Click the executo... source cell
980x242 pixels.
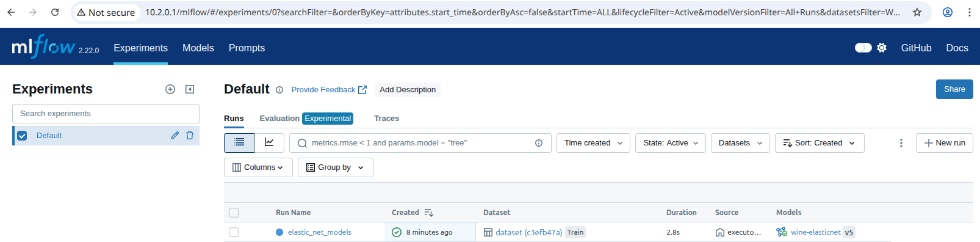[x=738, y=232]
